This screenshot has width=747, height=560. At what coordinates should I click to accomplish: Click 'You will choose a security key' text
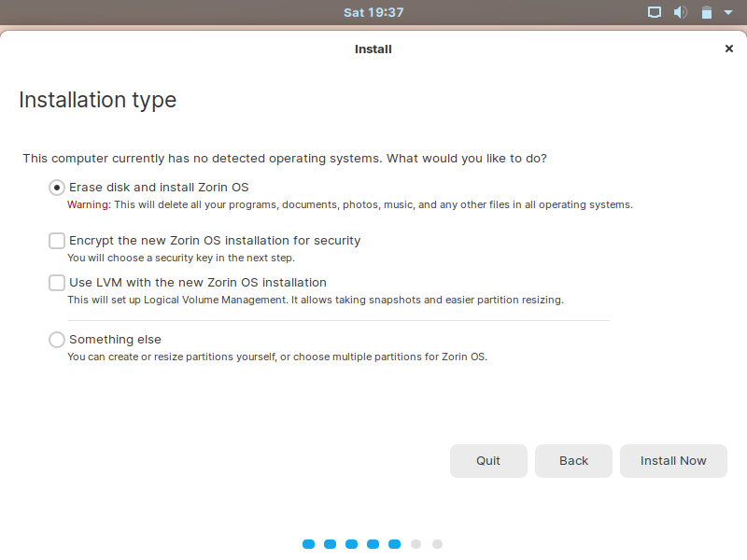tap(181, 259)
